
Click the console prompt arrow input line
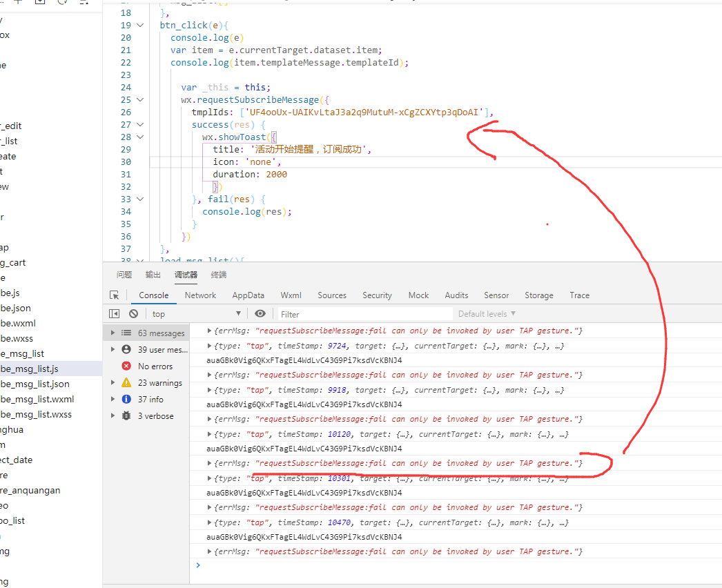[x=456, y=565]
